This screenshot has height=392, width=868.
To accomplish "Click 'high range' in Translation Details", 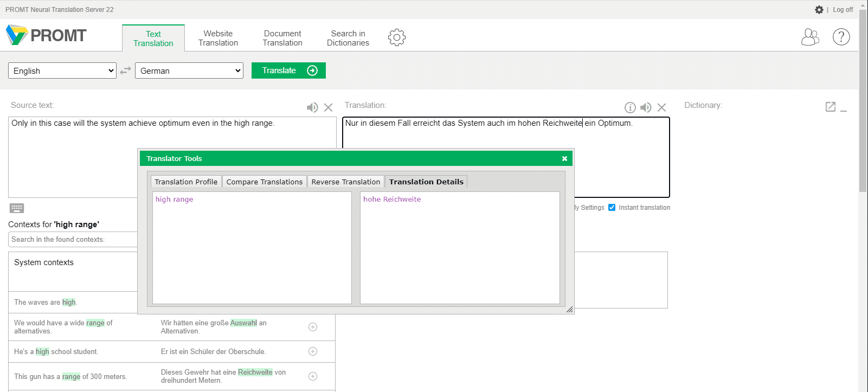I will 174,199.
